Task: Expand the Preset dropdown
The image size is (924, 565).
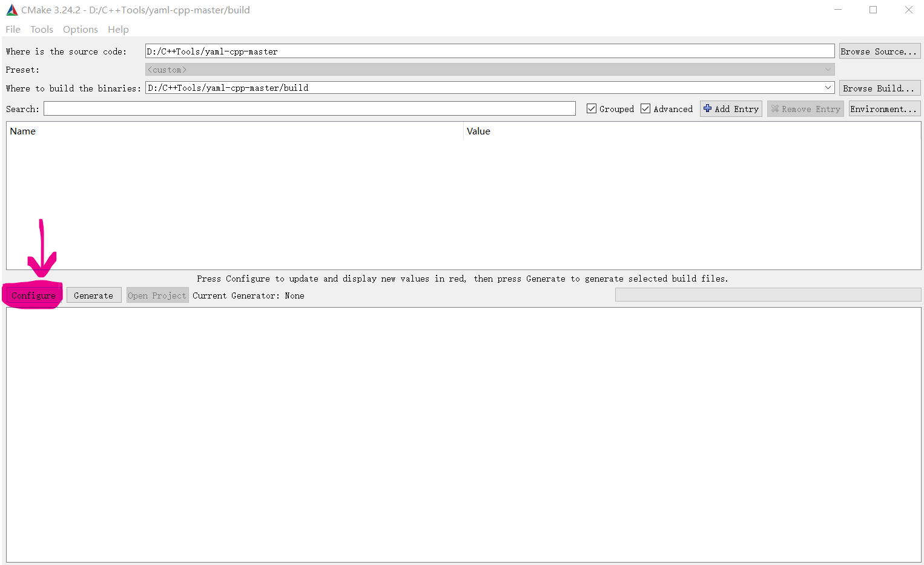Action: point(828,69)
